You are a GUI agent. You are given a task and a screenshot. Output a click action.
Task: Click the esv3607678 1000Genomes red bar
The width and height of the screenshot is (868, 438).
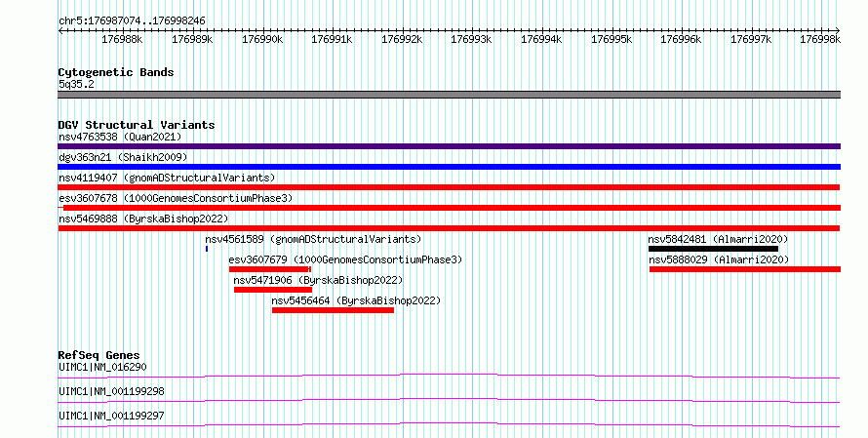pos(449,208)
